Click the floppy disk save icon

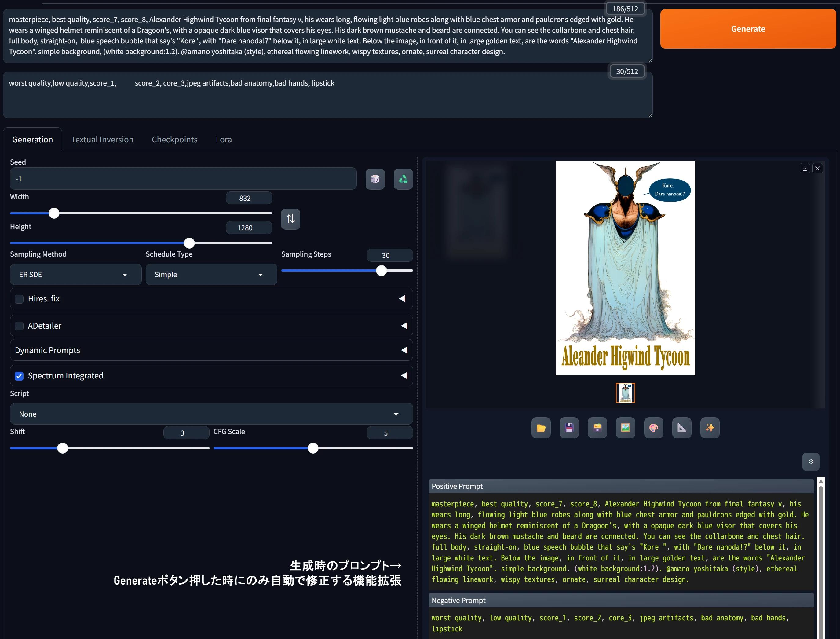pos(569,428)
